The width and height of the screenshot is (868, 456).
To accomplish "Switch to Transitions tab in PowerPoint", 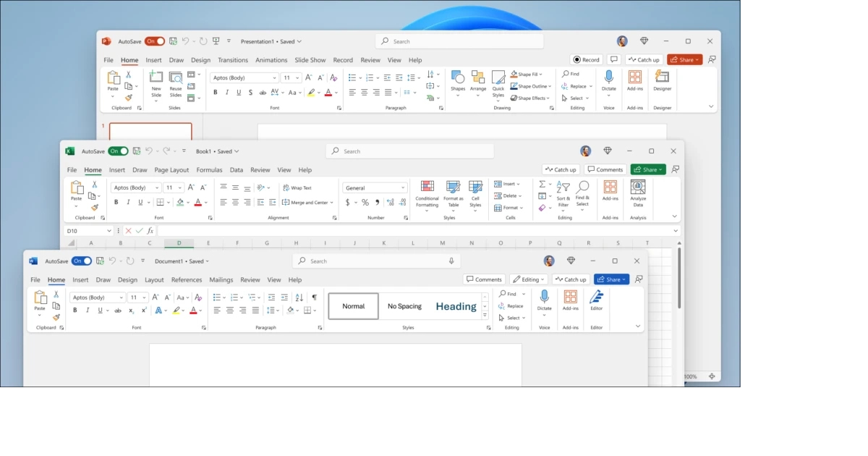I will coord(233,60).
